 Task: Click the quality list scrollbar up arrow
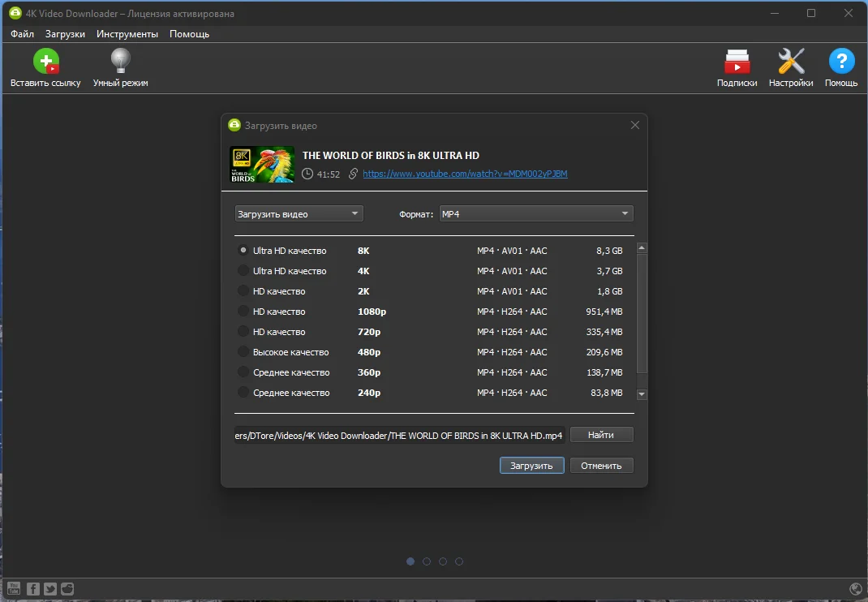click(642, 248)
